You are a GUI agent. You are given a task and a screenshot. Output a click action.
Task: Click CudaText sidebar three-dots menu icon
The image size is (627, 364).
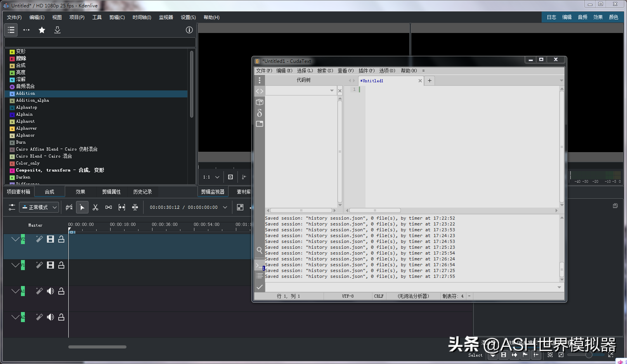(260, 80)
